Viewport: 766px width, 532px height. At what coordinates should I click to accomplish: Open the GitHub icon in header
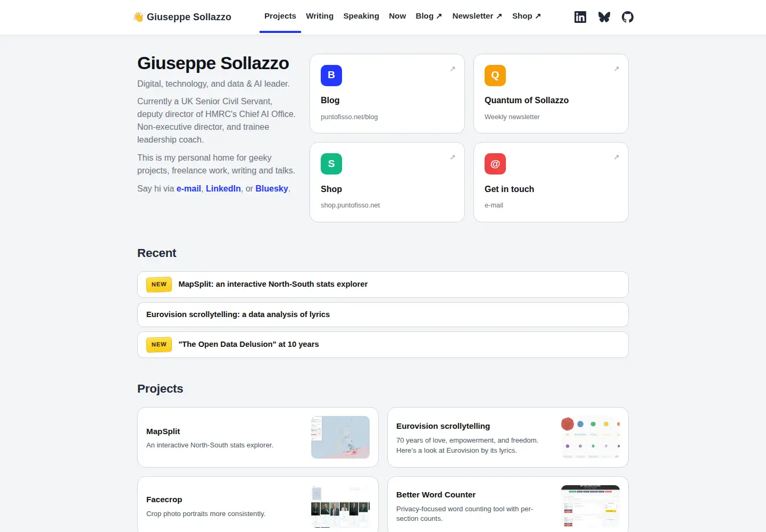(x=628, y=17)
